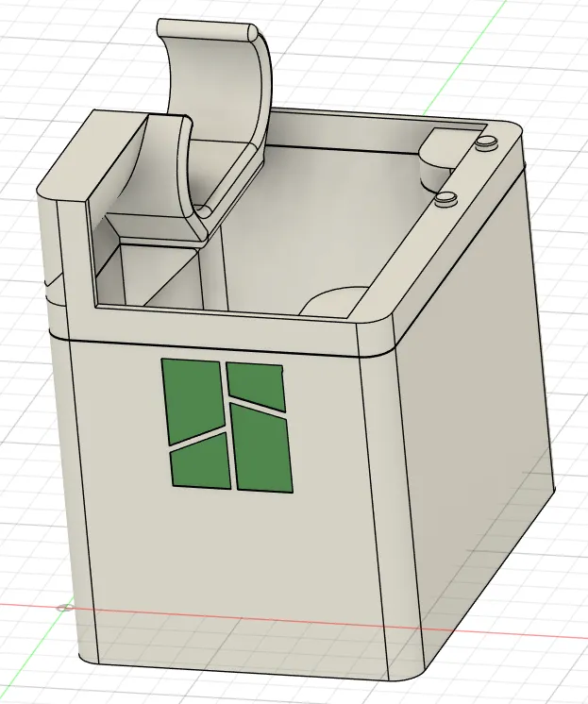This screenshot has height=704, width=588.
Task: Click the origin point marker on the grid
Action: (65, 608)
